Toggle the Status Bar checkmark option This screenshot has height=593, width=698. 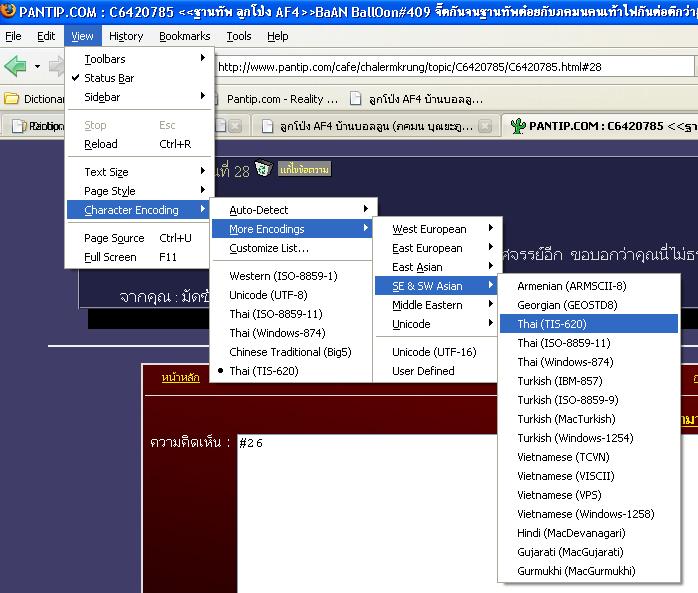click(x=138, y=78)
